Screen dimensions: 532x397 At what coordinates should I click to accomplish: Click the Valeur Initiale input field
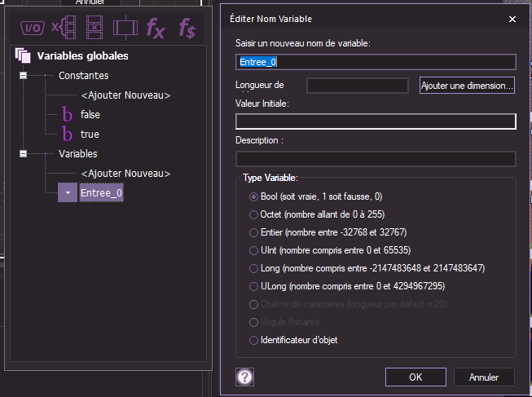(376, 121)
